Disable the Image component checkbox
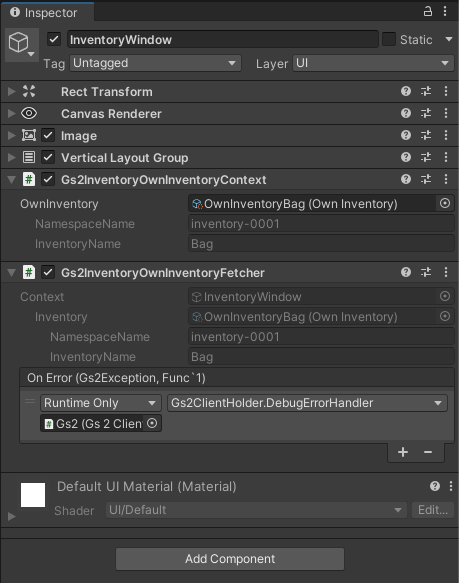459x583 pixels. (x=48, y=135)
